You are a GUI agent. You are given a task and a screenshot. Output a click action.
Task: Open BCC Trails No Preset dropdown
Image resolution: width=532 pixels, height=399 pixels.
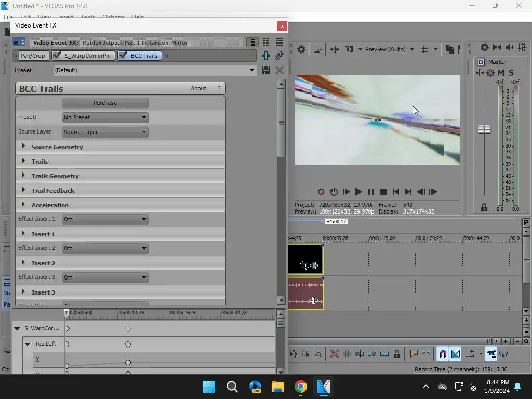coord(105,117)
